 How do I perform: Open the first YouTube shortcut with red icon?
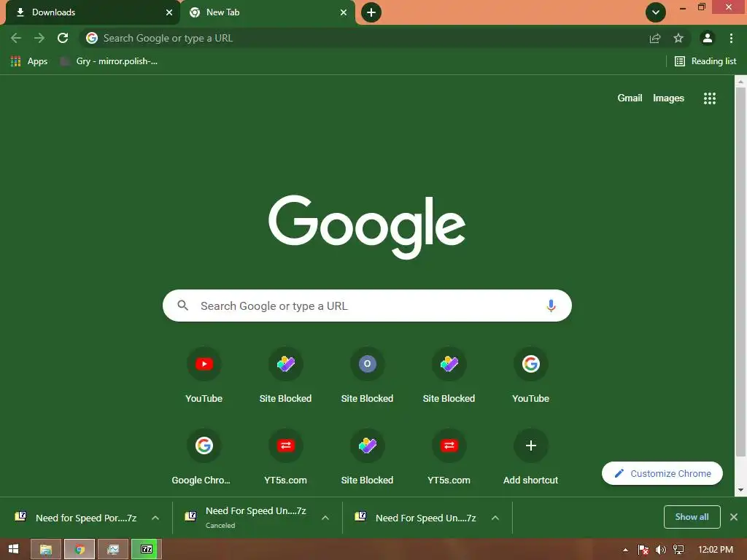click(x=204, y=376)
